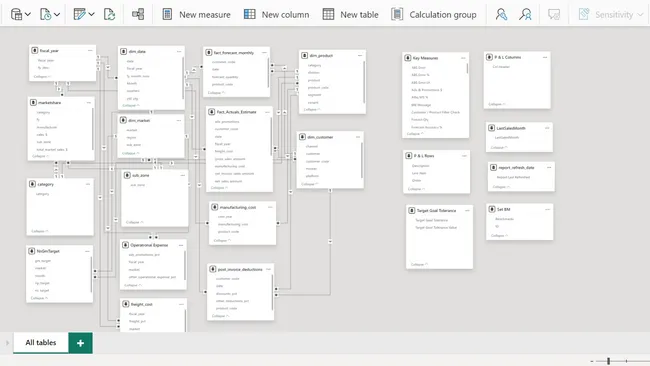Click the Manage roles icon
Screen dimensions: 650x366
point(501,15)
